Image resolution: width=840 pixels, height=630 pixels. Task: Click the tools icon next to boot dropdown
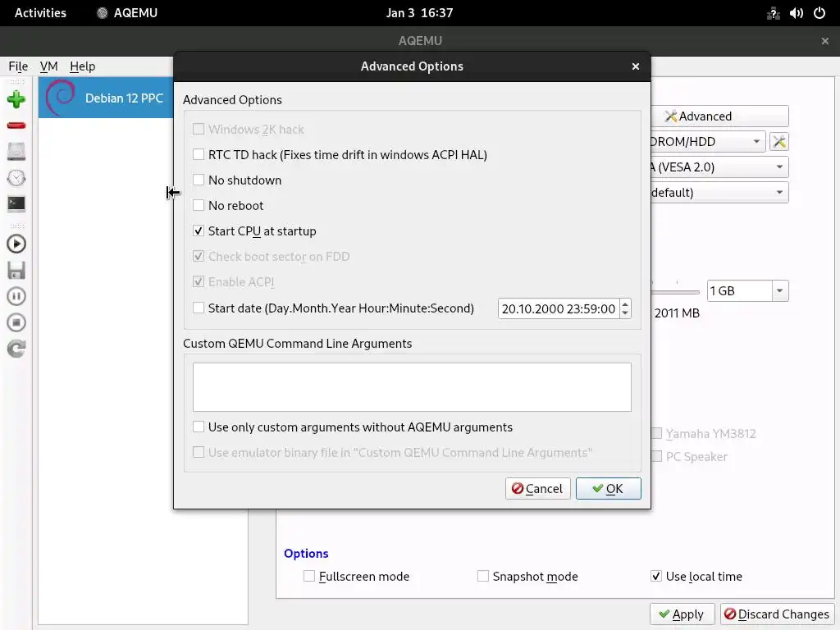pos(779,141)
